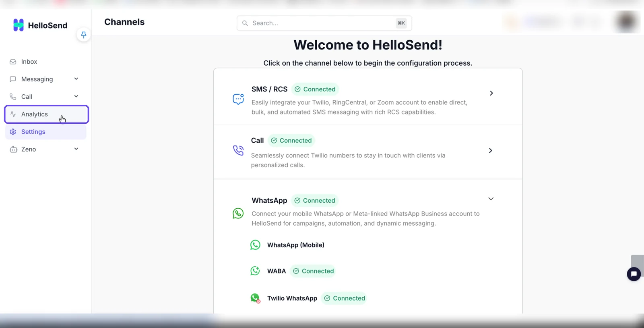Expand the Messaging submenu chevron
Viewport: 644px width, 328px height.
coord(76,79)
